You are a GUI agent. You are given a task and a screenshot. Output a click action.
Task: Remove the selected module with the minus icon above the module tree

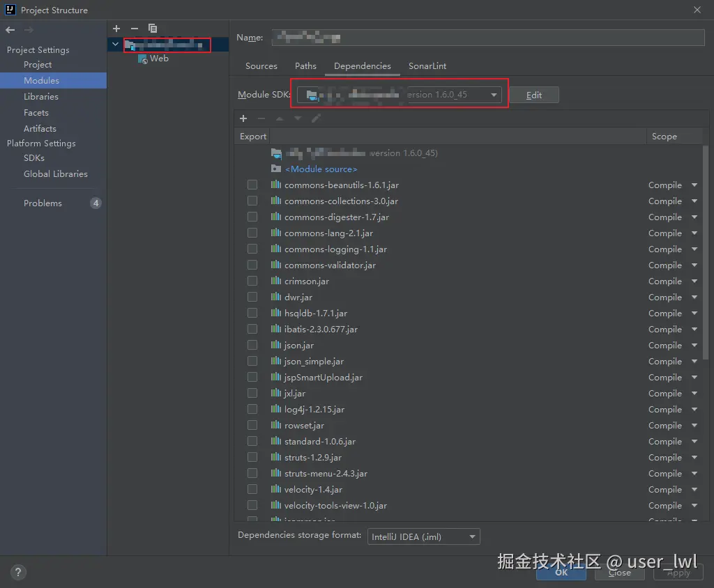tap(135, 29)
